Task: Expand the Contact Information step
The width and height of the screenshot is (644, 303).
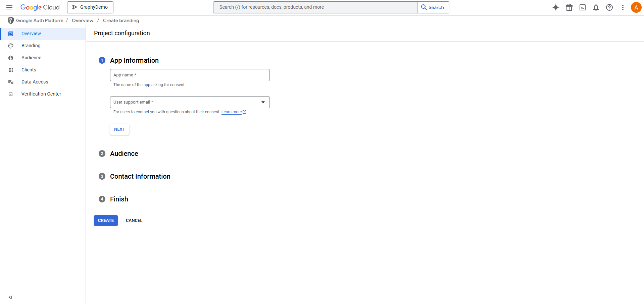Action: point(140,176)
